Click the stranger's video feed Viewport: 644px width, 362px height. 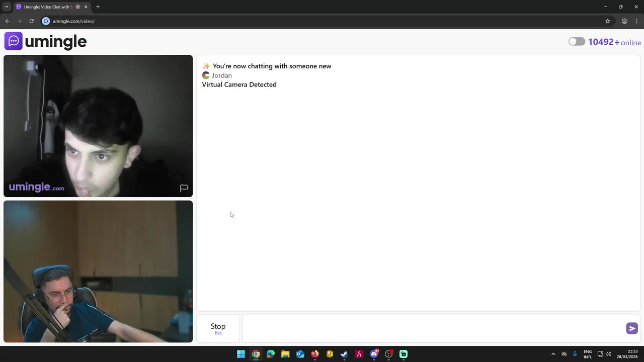(98, 126)
